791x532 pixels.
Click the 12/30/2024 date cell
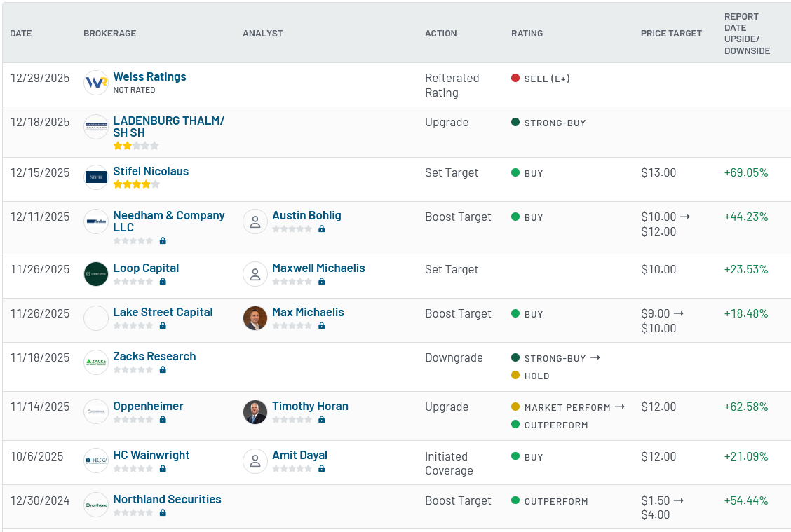40,500
